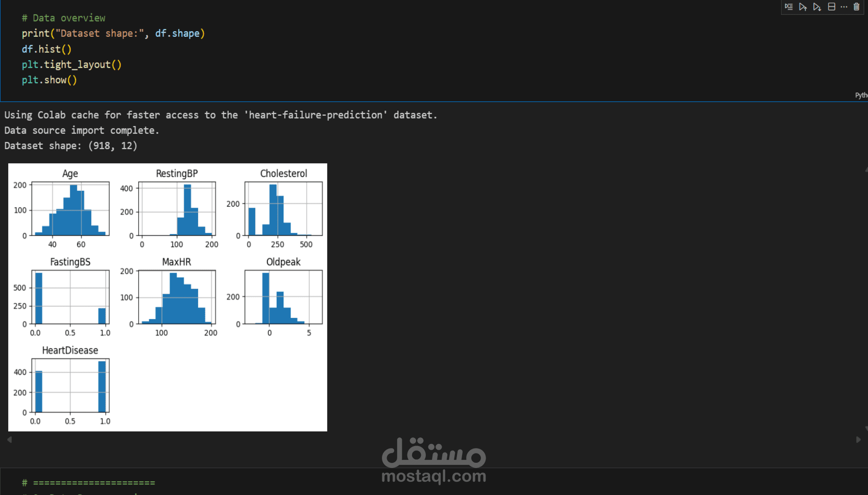Execute cell and cells below
Viewport: 868px width, 495px height.
(817, 7)
